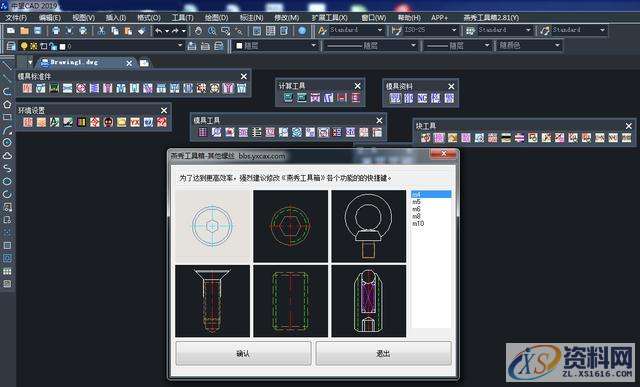Click the Redo arrow icon
This screenshot has width=640, height=387.
point(176,31)
